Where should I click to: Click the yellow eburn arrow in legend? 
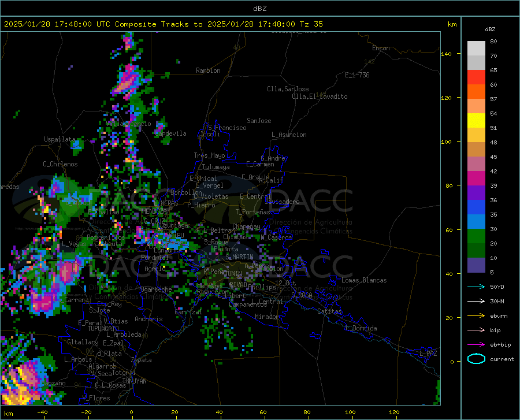476,316
